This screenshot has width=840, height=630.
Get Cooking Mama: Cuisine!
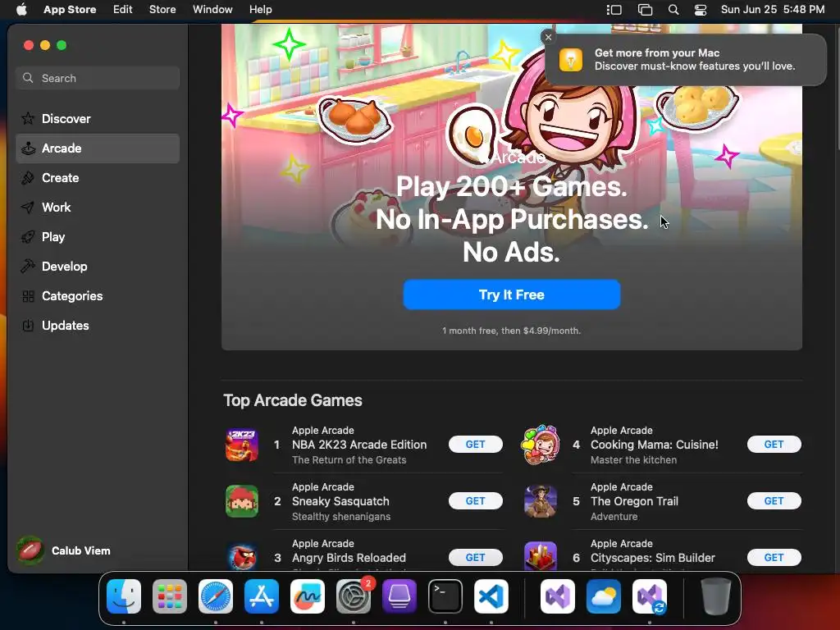coord(774,444)
